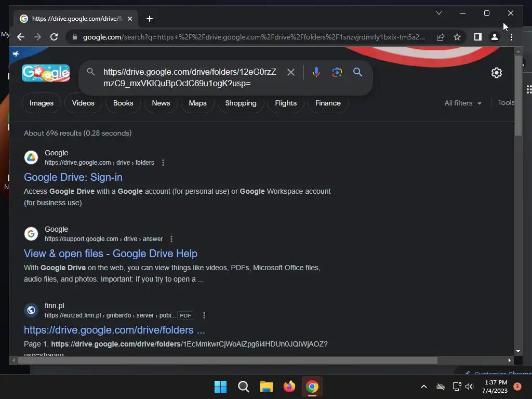The height and width of the screenshot is (399, 532).
Task: Reload the current page
Action: 54,37
